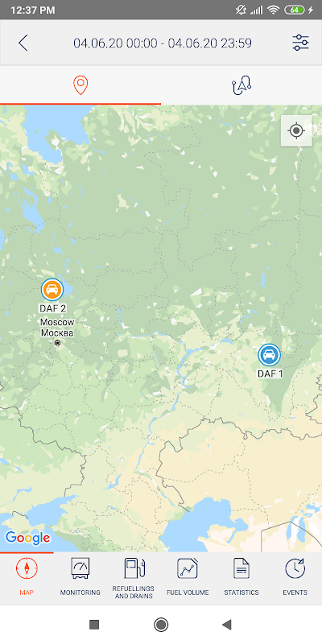The height and width of the screenshot is (644, 322).
Task: Tap the DAF 1 text label
Action: pos(270,374)
